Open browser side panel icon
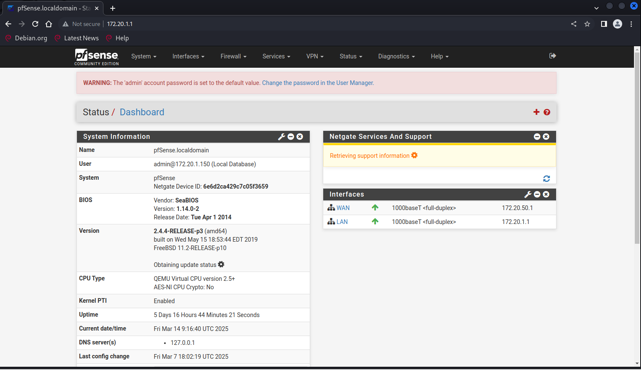The width and height of the screenshot is (641, 370). tap(604, 24)
